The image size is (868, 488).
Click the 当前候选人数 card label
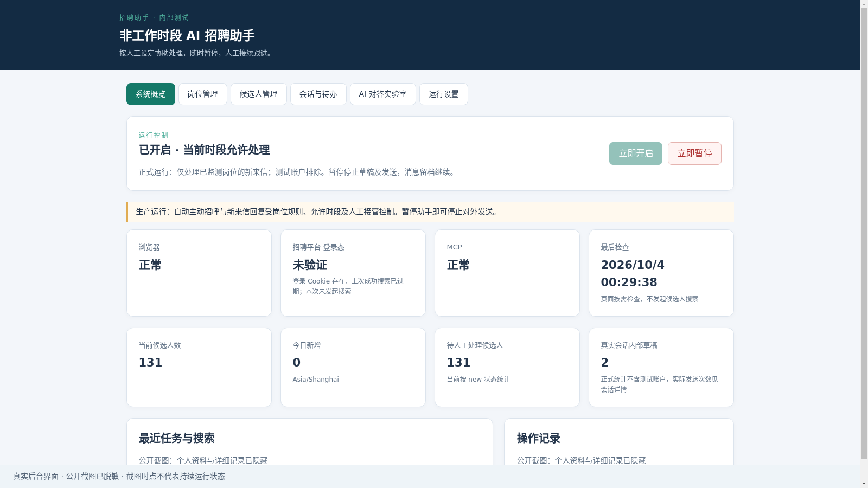pyautogui.click(x=160, y=345)
